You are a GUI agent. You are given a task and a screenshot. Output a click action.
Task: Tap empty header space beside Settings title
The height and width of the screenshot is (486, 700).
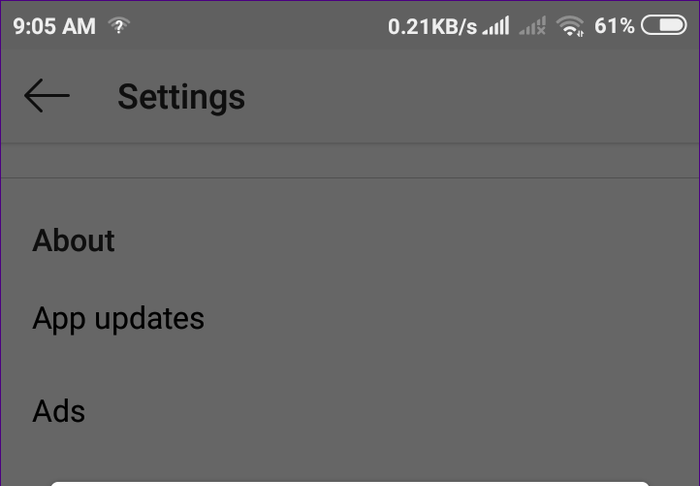click(469, 96)
